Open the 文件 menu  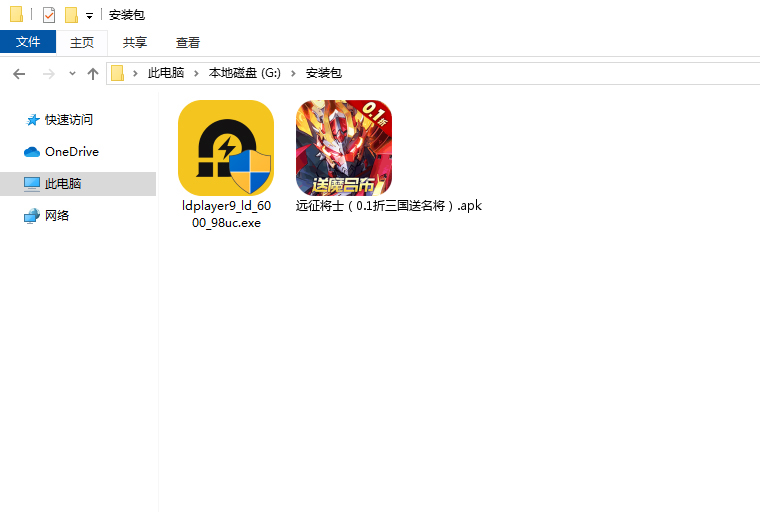(x=28, y=42)
